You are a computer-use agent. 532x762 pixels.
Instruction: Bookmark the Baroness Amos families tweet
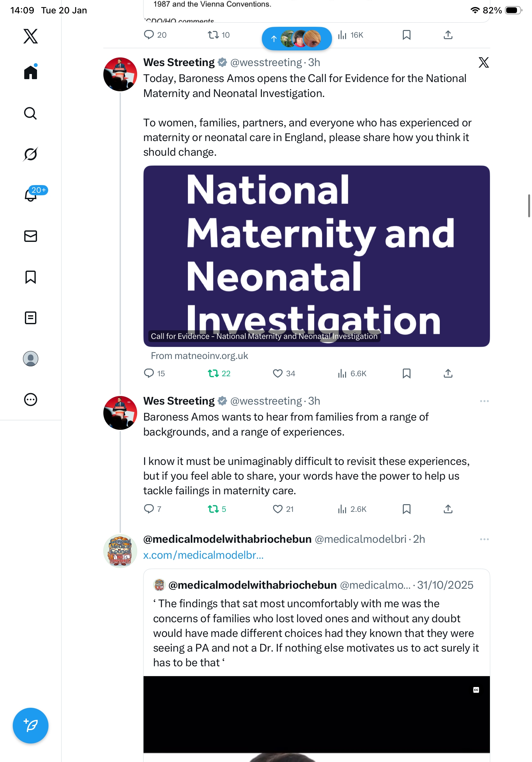(406, 509)
